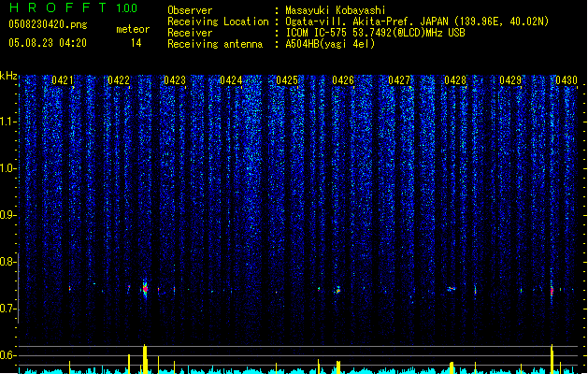Click the 0427 time marker
Screen dimensions: 588x374
tap(399, 80)
